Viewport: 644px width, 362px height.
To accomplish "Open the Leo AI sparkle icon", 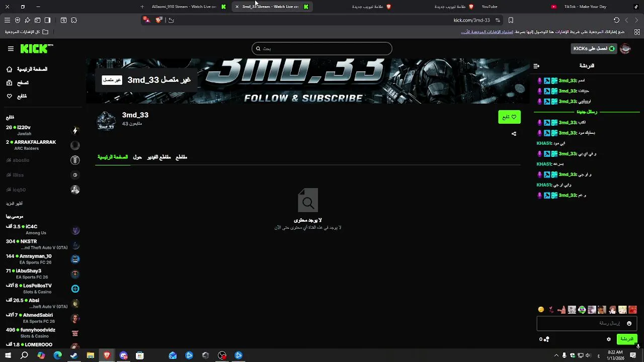I will coord(27,20).
